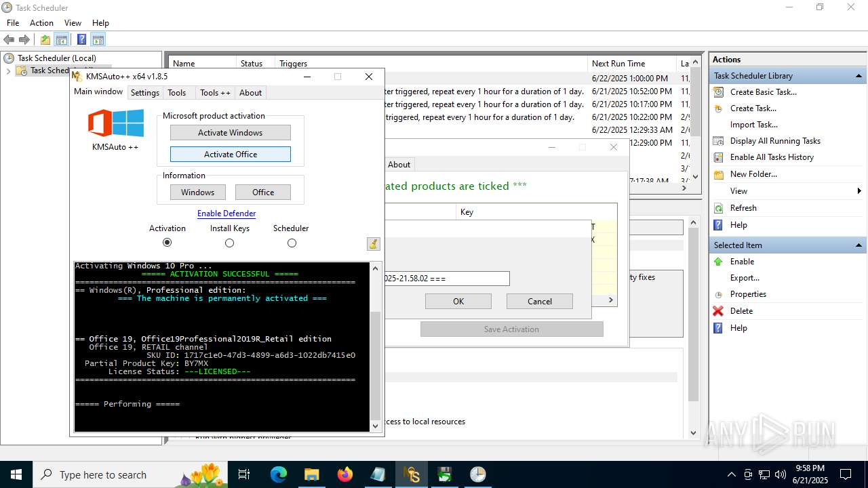Click Enable under Selected Item
This screenshot has height=488, width=868.
[742, 262]
